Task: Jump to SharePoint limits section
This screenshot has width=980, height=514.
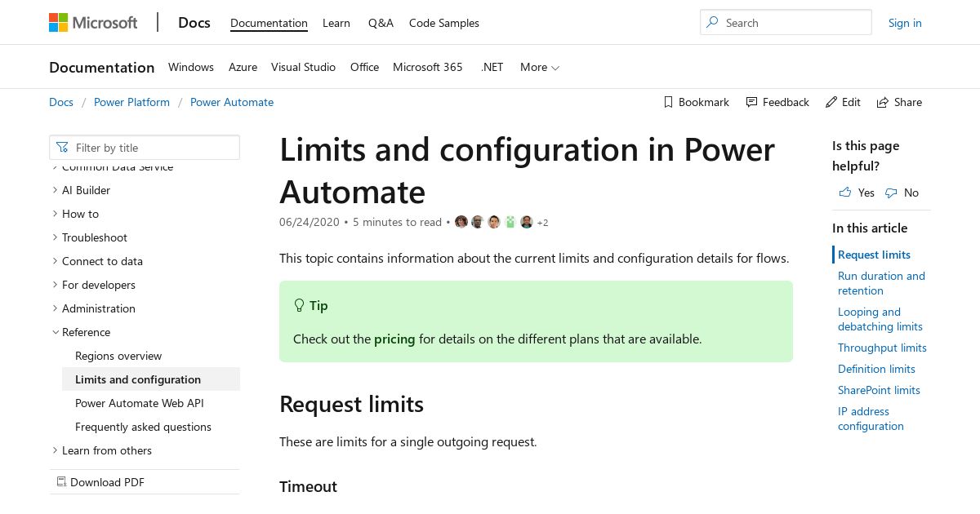Action: (879, 390)
